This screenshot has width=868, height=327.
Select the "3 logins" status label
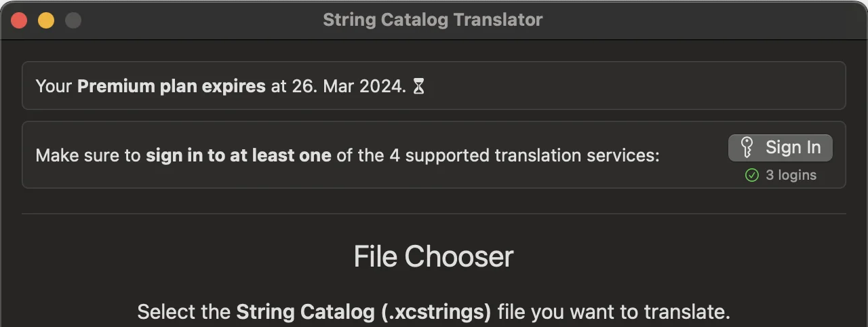[791, 175]
